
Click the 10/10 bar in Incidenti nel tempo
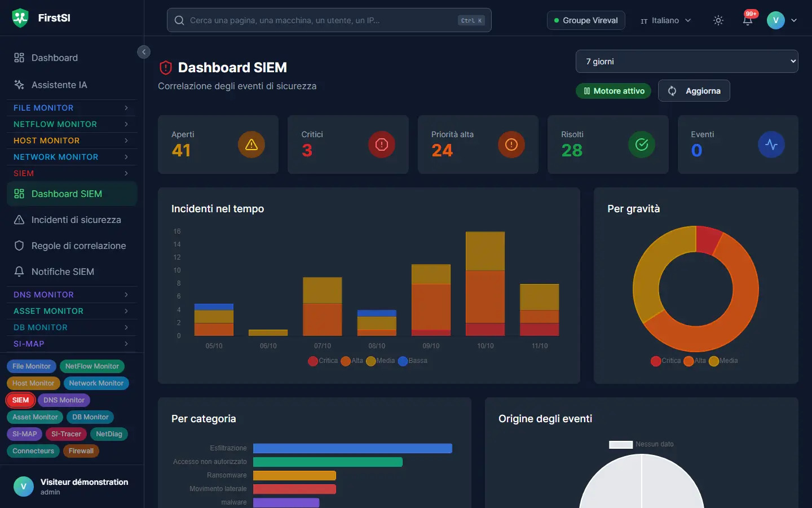point(485,284)
